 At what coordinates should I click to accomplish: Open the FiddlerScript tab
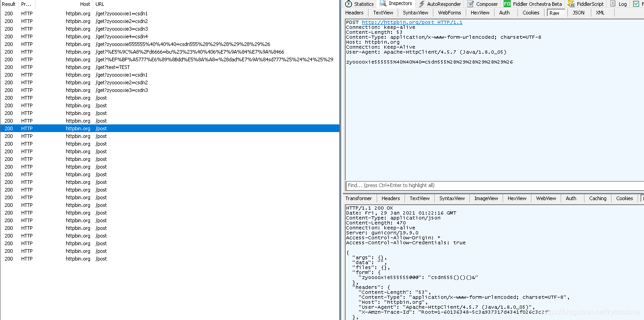click(x=586, y=4)
